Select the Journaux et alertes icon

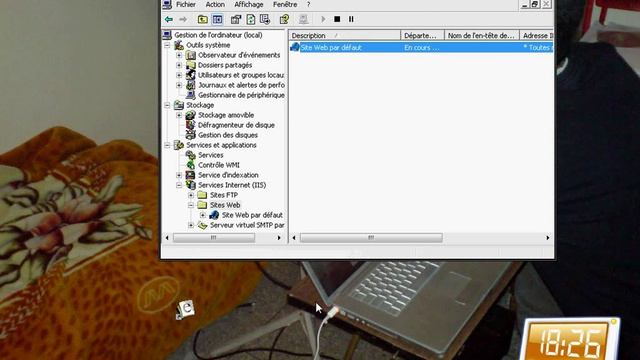point(191,85)
